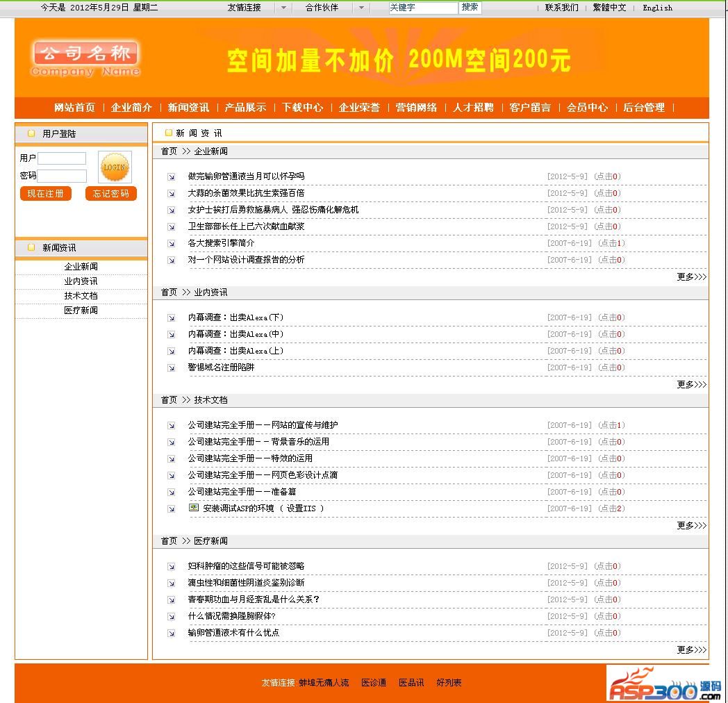This screenshot has width=728, height=703.
Task: Open 业内资讯 in the sidebar list
Action: click(81, 281)
